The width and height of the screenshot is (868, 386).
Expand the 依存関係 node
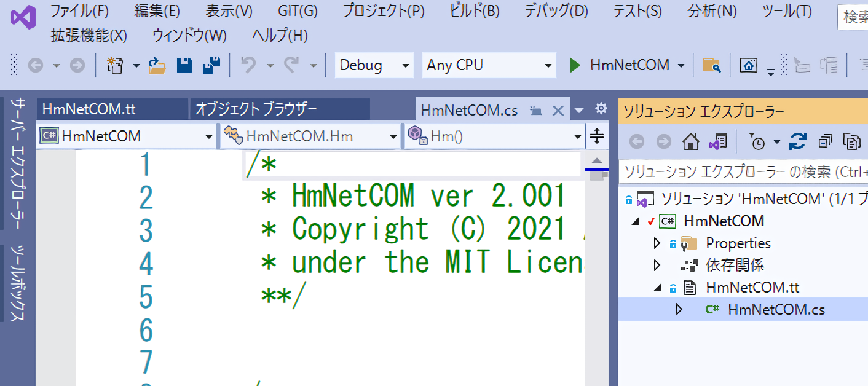click(x=657, y=266)
